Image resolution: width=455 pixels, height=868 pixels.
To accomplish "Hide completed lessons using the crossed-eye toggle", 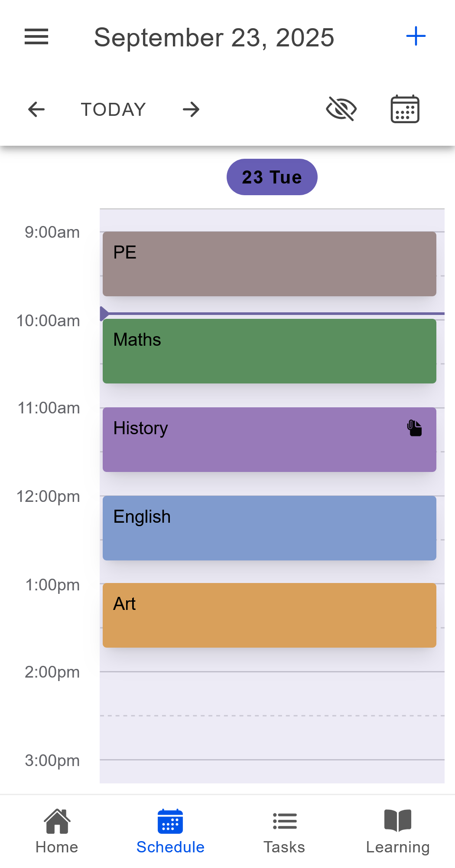I will 341,109.
